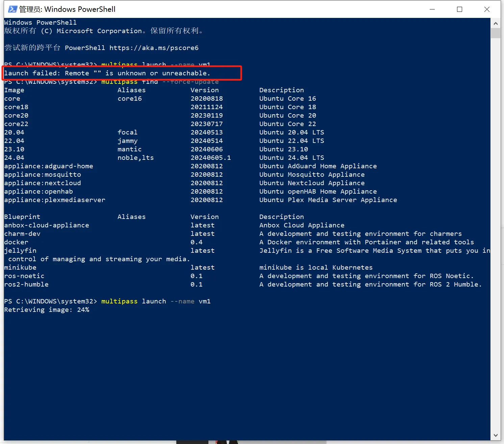Viewport: 504px width, 444px height.
Task: Click the PowerShell icon in title bar
Action: click(x=12, y=9)
